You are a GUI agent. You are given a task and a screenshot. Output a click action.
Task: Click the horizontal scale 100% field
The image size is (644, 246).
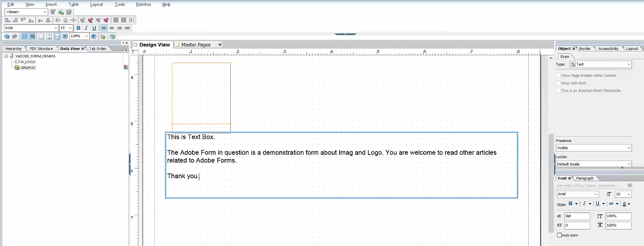618,225
